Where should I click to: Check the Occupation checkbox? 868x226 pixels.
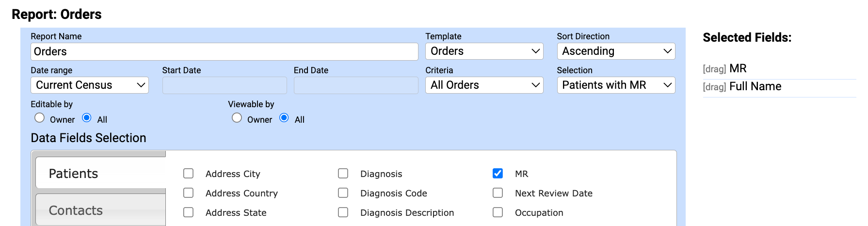pos(498,212)
